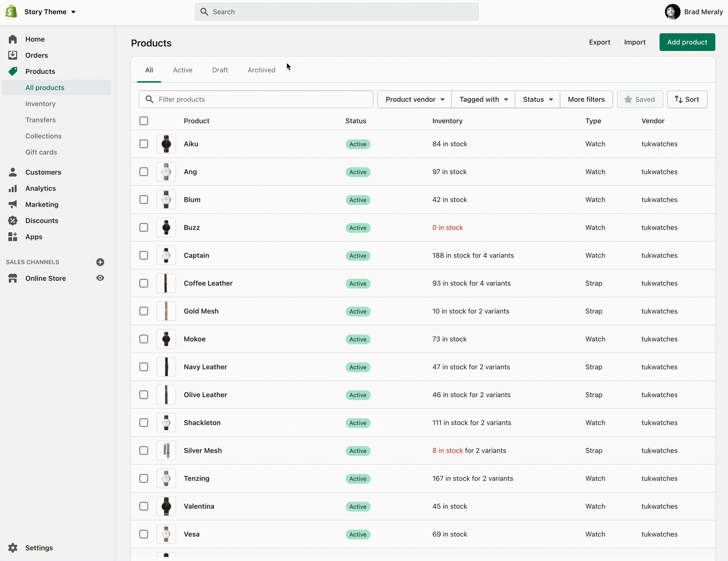Open Settings via the gear icon
Screen dimensions: 728x561
coord(13,548)
